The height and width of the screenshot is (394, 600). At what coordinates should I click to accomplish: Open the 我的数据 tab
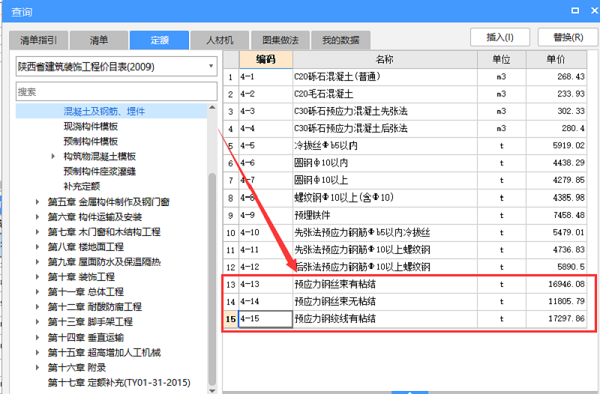pyautogui.click(x=341, y=40)
